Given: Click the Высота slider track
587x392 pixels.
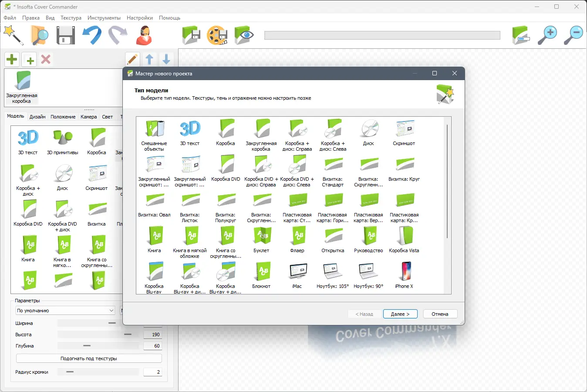Looking at the screenshot, I should pyautogui.click(x=98, y=335).
